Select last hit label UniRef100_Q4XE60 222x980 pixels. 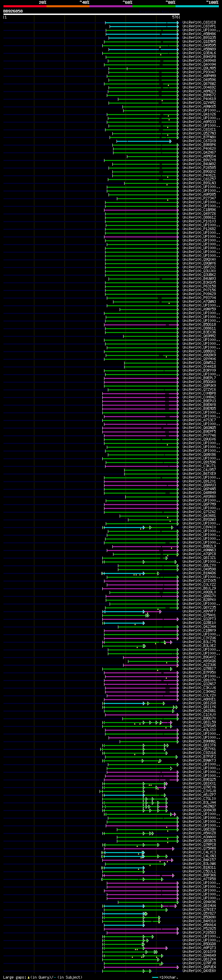(x=199, y=971)
